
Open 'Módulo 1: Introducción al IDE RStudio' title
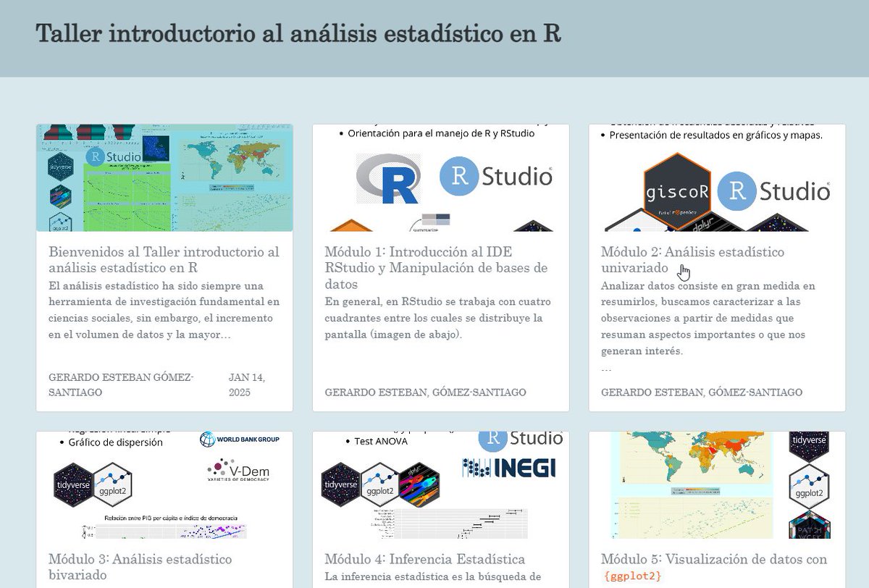coord(436,268)
